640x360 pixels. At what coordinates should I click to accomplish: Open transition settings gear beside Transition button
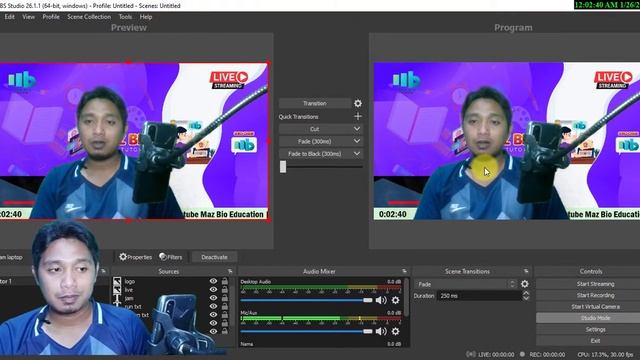358,103
